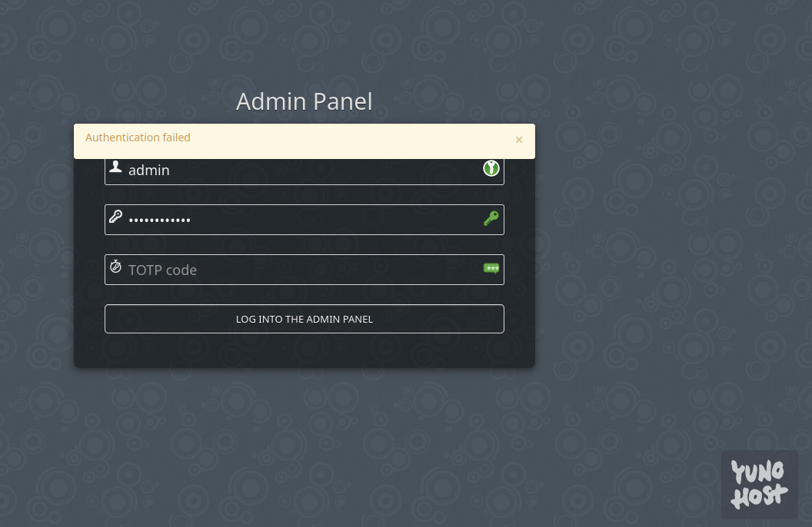812x527 pixels.
Task: Dismiss the Authentication failed alert
Action: pyautogui.click(x=519, y=140)
